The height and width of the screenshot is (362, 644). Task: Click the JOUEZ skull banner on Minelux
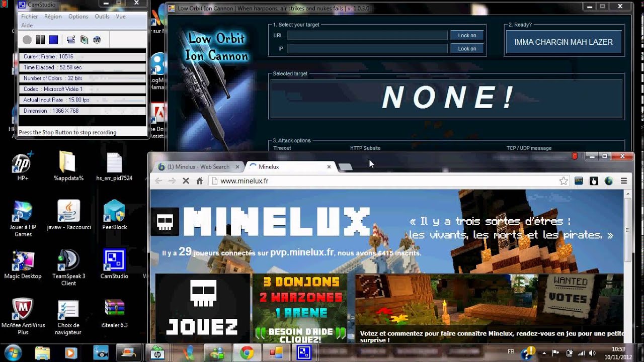(x=203, y=308)
